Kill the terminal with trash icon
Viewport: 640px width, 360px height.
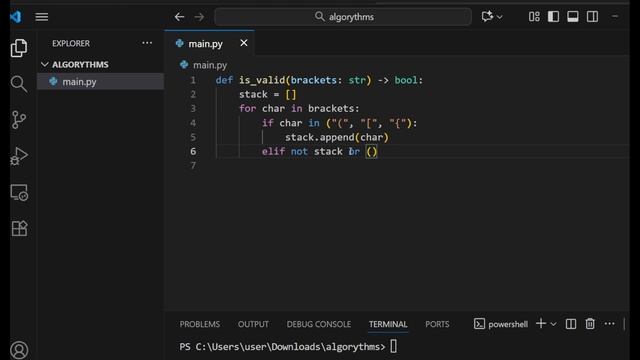(590, 324)
